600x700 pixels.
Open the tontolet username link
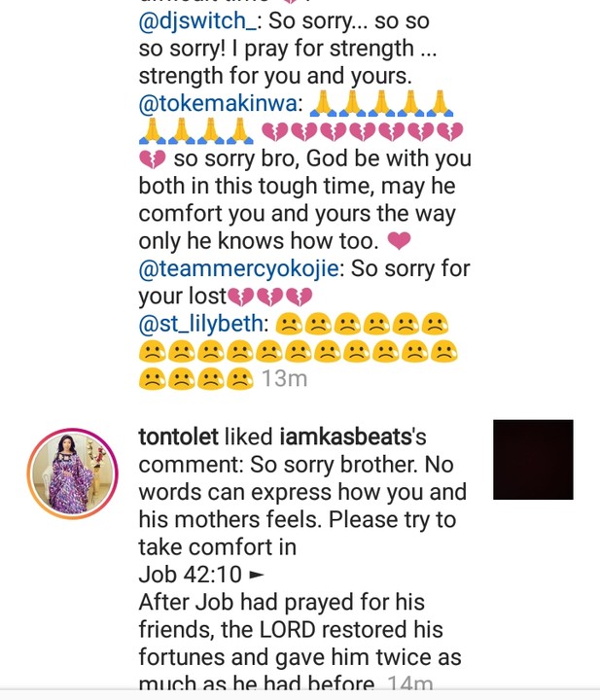pos(179,437)
